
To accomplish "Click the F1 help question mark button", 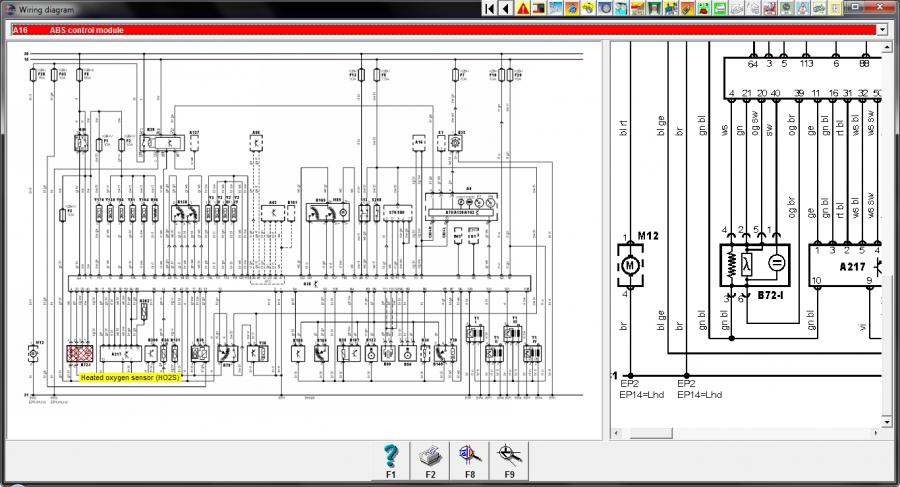I will 391,460.
